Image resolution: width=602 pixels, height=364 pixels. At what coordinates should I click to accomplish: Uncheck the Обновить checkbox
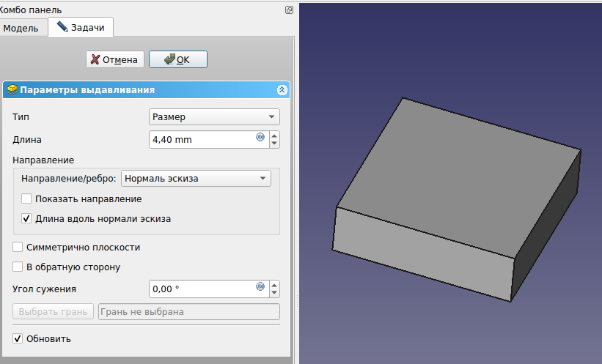coord(18,338)
